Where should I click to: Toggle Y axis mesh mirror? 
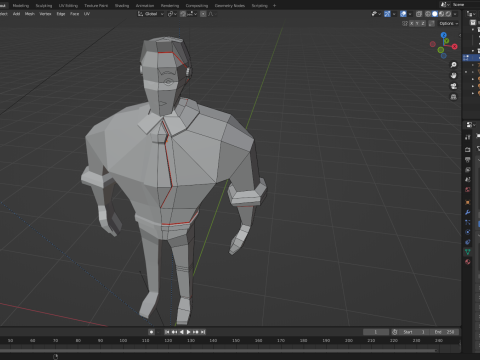[417, 23]
